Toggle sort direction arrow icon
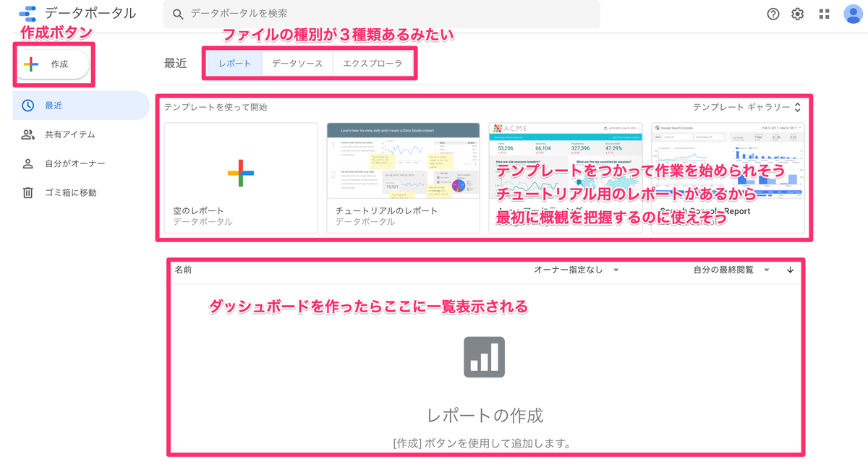868x462 pixels. point(790,270)
